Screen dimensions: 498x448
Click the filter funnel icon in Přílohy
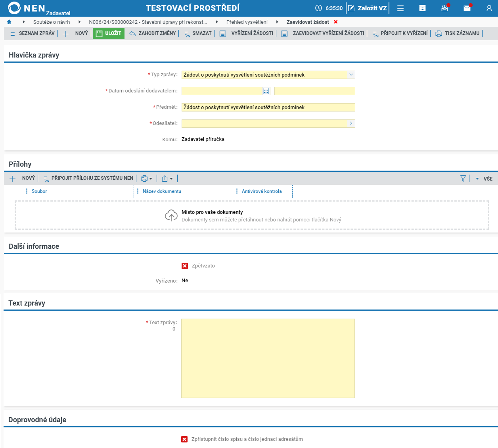coord(463,179)
